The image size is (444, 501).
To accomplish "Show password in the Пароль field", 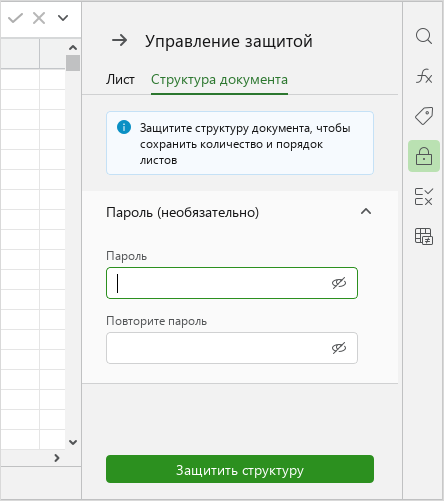I will (339, 283).
